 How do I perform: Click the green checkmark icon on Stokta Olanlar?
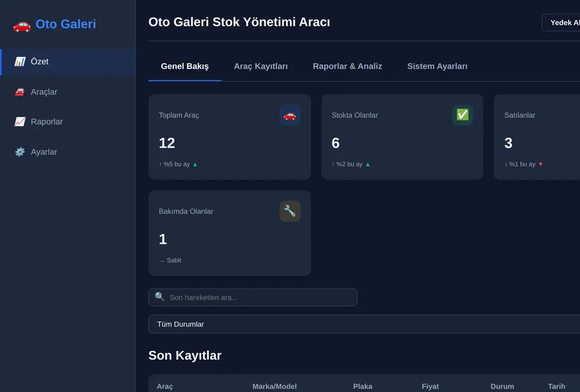pyautogui.click(x=463, y=115)
